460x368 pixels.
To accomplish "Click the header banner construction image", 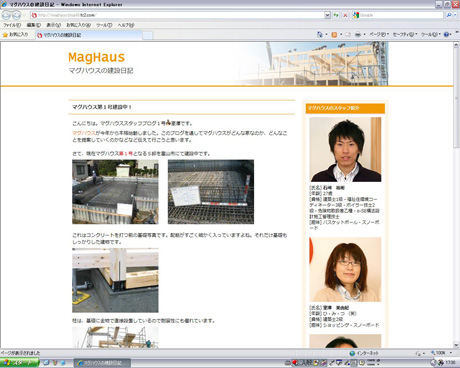I will point(310,64).
